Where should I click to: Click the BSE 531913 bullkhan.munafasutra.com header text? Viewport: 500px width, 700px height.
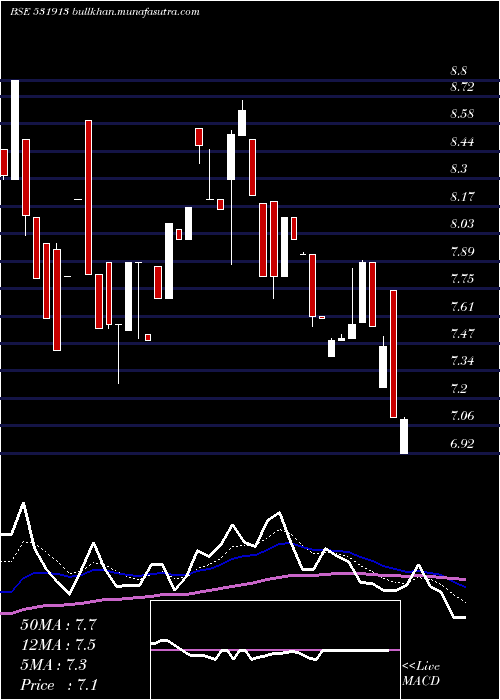tap(104, 12)
